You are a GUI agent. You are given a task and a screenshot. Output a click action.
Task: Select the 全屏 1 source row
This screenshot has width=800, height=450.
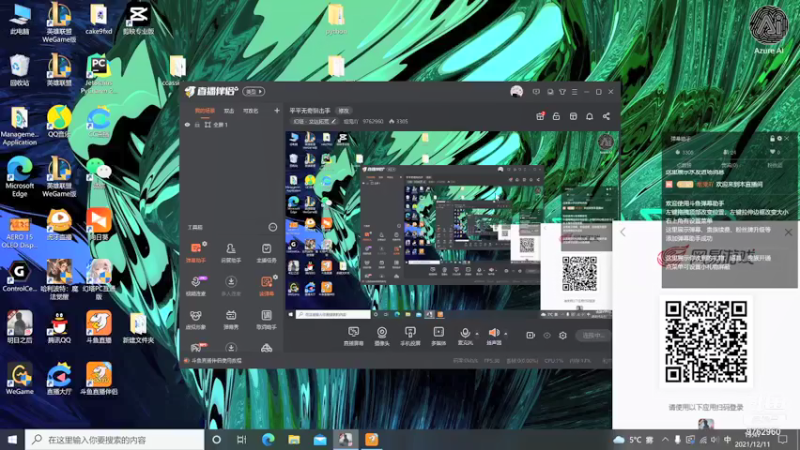coord(231,124)
